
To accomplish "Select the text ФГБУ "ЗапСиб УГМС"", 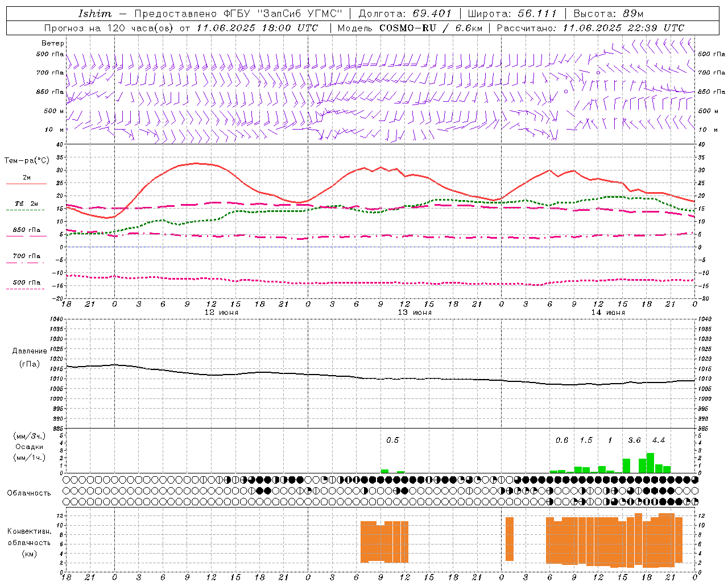I will pos(282,14).
